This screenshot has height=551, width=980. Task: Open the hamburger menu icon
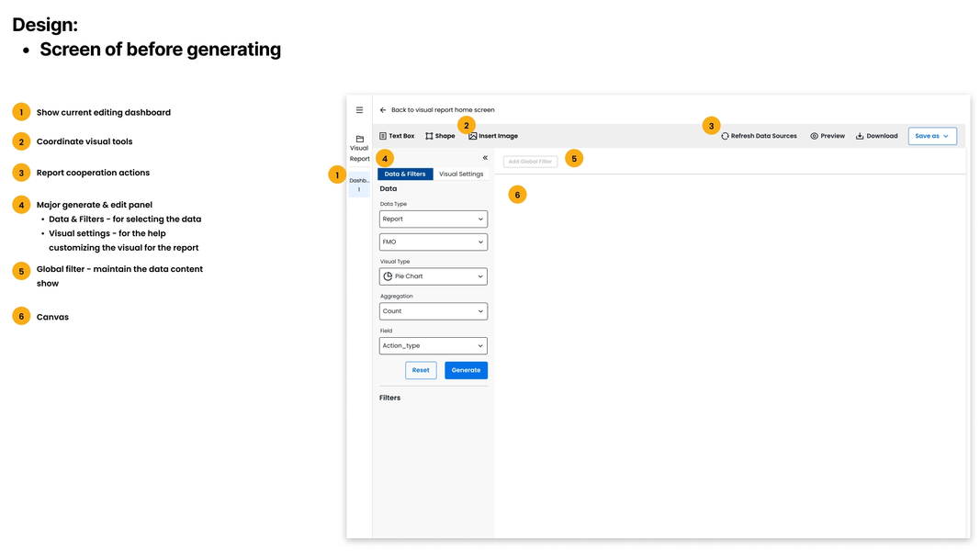pos(359,110)
